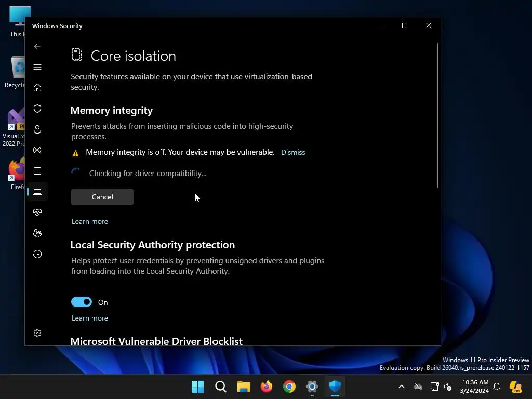Open File Explorer from taskbar
The height and width of the screenshot is (399, 532).
[x=243, y=387]
